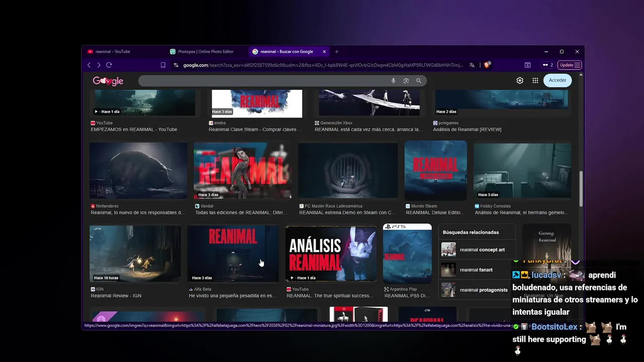Reload the Google results page

(109, 65)
